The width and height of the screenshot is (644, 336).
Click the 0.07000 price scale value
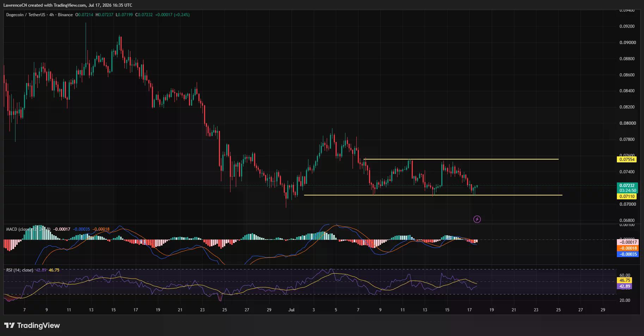pos(627,204)
